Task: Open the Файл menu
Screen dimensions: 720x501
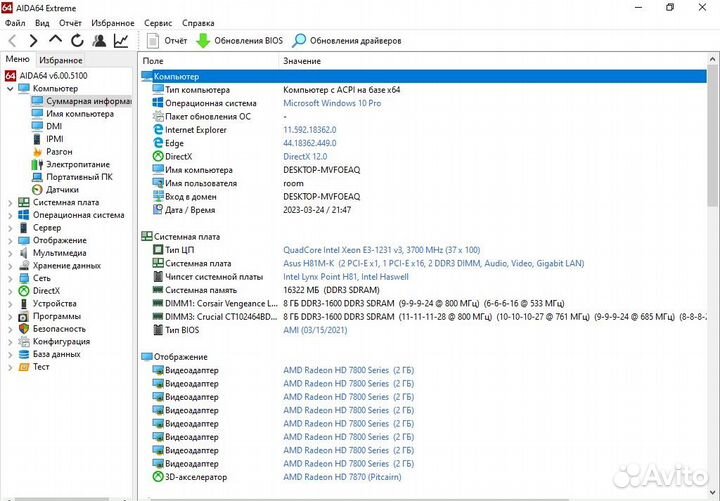Action: (x=15, y=23)
